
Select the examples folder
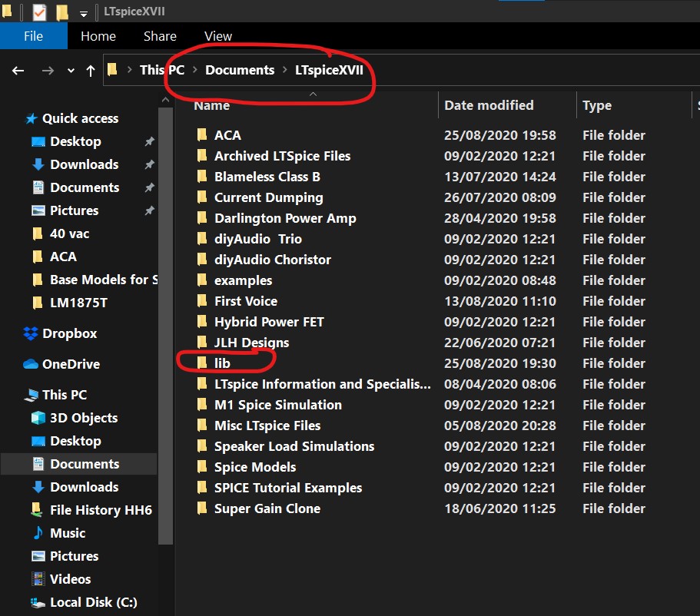(234, 280)
